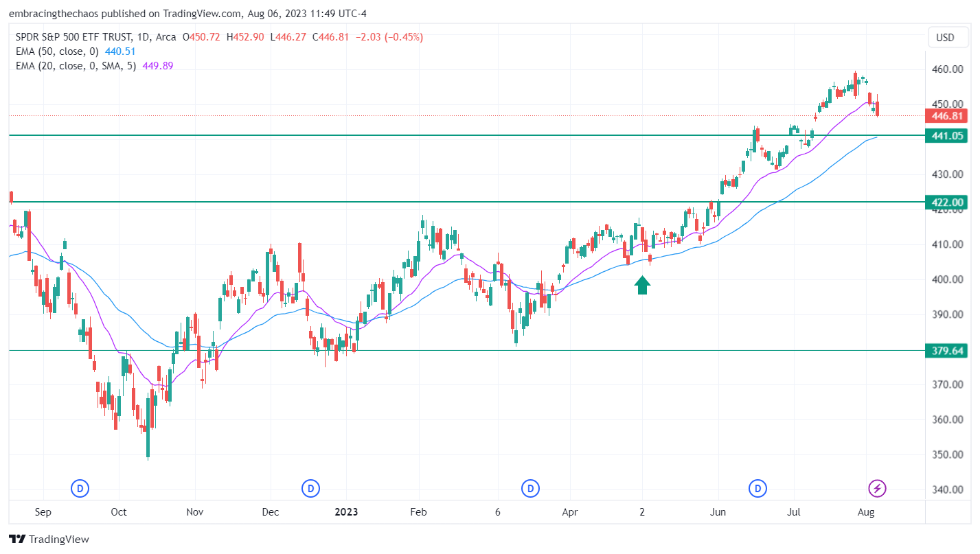Click the 460.00 price axis label
The image size is (980, 554).
pyautogui.click(x=949, y=69)
